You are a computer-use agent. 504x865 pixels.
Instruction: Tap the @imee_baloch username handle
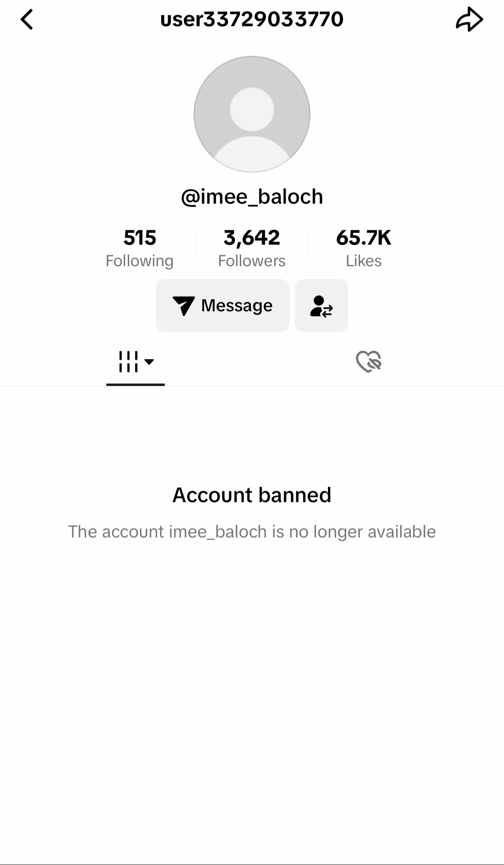tap(252, 197)
